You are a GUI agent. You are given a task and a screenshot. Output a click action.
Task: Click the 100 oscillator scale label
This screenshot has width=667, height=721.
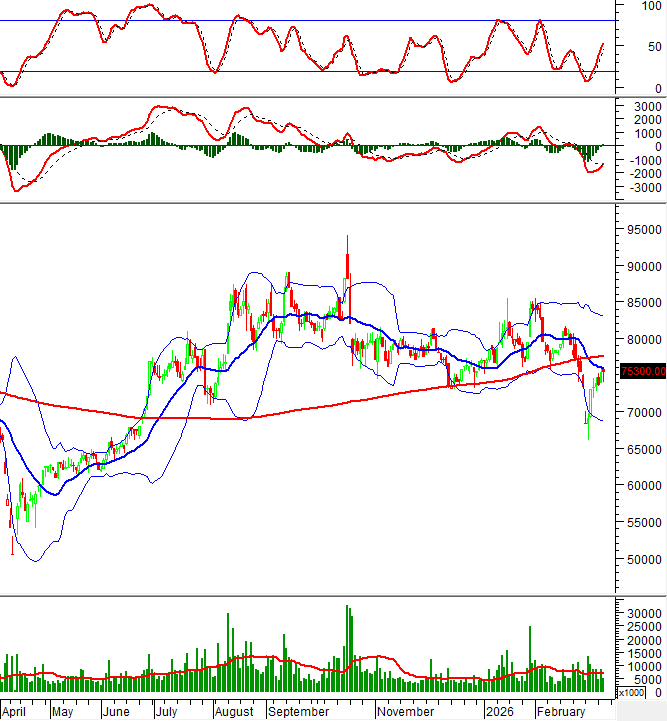coord(651,7)
